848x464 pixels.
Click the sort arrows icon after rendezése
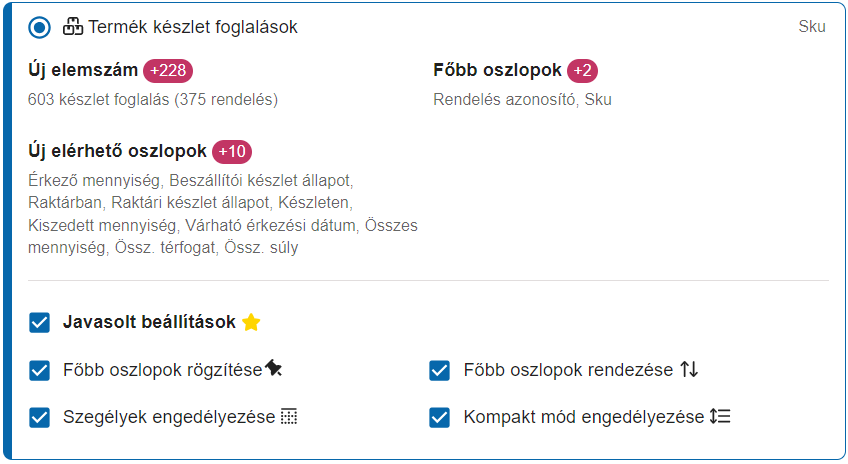689,369
